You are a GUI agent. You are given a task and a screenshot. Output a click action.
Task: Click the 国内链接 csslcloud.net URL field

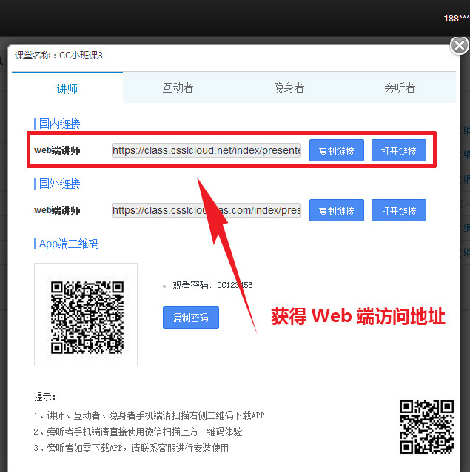click(206, 151)
